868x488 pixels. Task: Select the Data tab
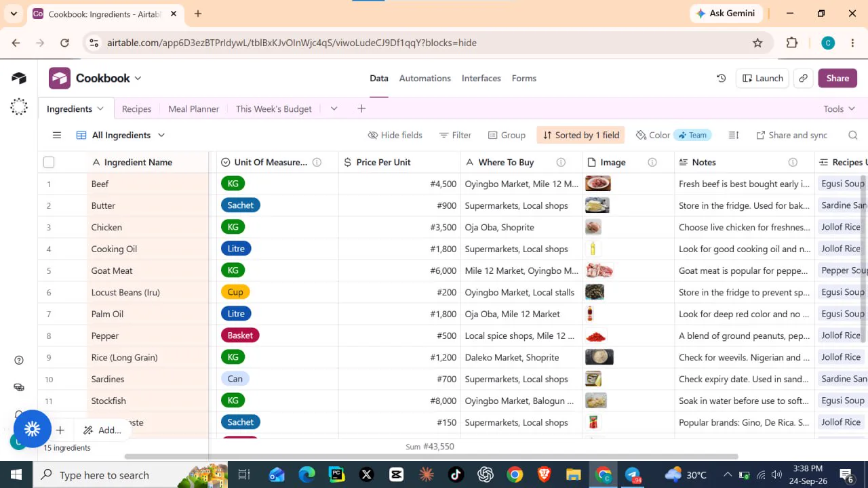coord(379,78)
